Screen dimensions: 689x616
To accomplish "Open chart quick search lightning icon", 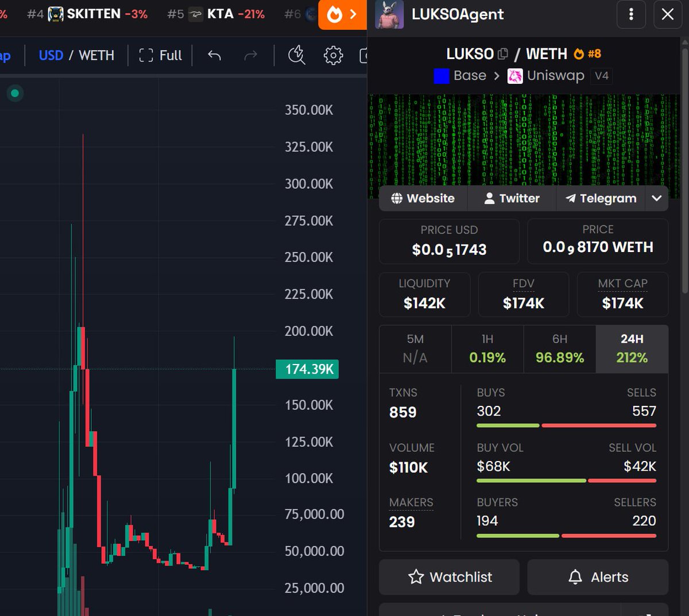I will (x=297, y=56).
